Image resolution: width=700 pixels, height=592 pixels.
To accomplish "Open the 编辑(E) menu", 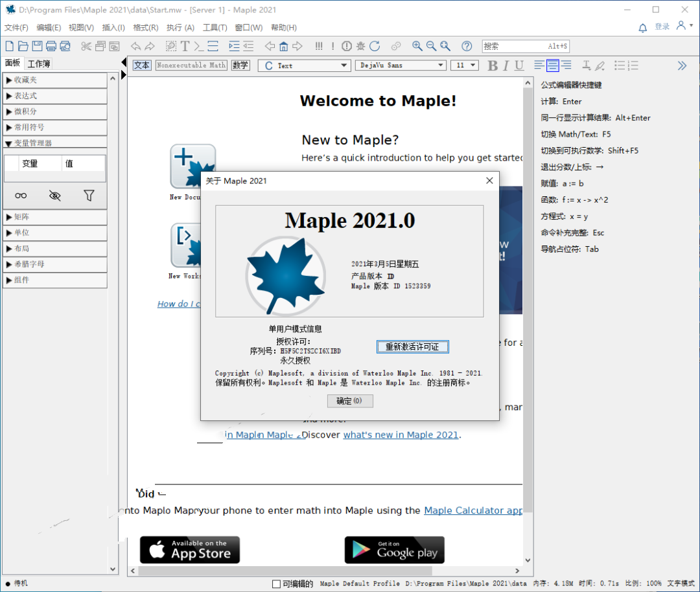I will [49, 28].
